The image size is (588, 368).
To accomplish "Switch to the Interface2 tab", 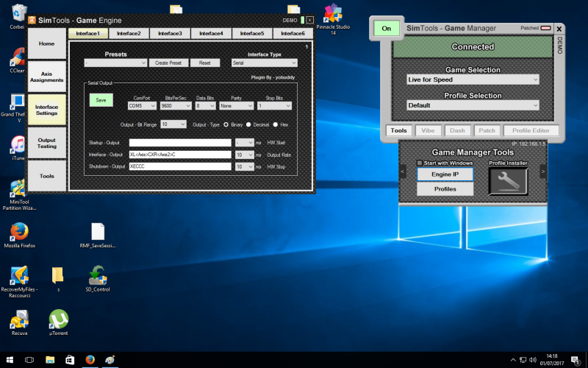I will [x=129, y=33].
